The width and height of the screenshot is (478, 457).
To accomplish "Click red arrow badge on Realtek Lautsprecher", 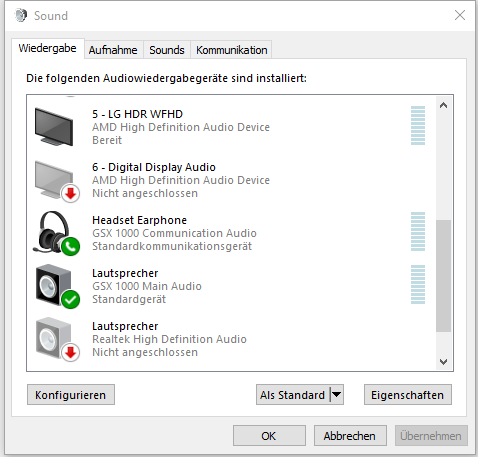I will point(70,352).
